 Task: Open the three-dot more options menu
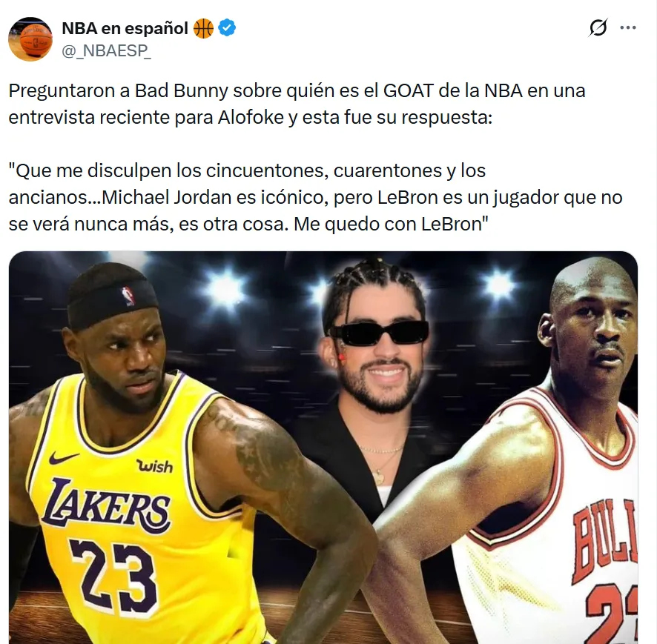627,27
